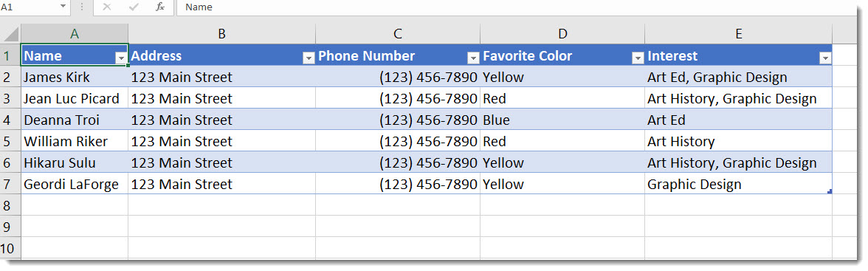Open the Favorite Color filter dropdown
868x271 pixels.
click(x=638, y=58)
